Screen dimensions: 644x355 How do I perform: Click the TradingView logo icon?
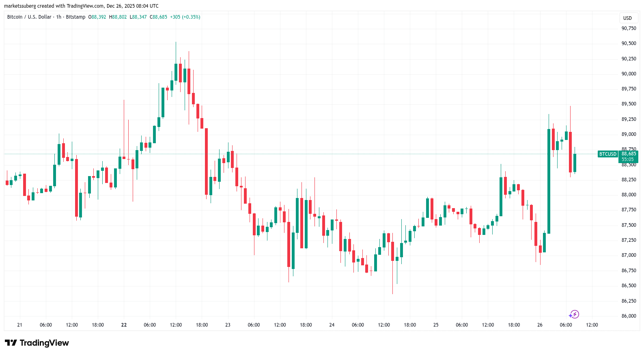[11, 343]
